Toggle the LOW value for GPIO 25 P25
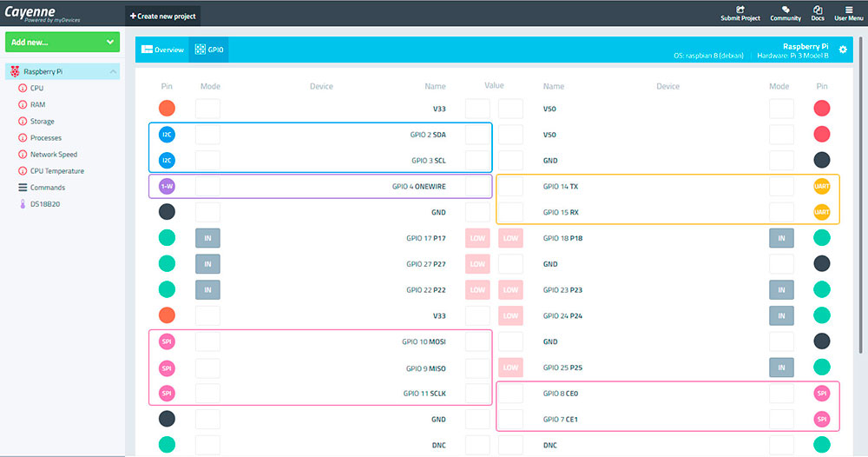The height and width of the screenshot is (457, 868). coord(511,368)
